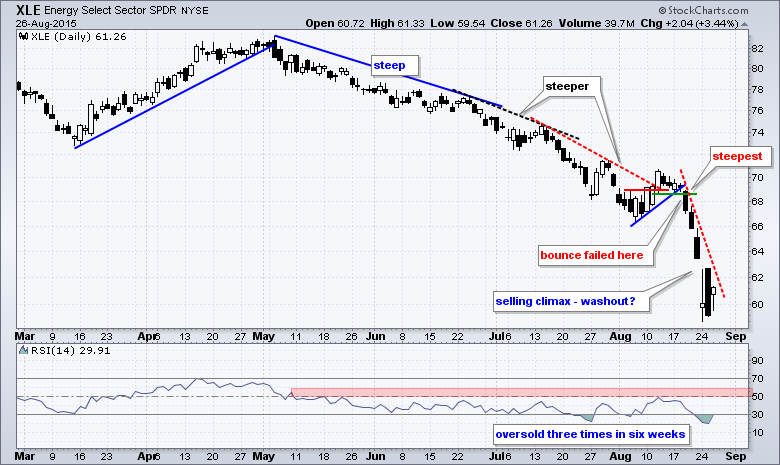Click "Aug" on the RSI panel date axis

(620, 456)
